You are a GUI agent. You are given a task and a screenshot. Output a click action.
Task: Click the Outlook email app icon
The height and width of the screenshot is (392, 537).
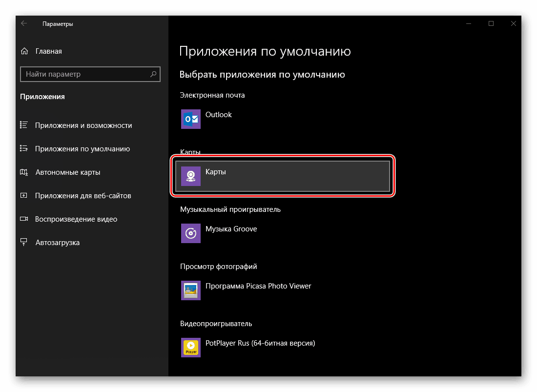(190, 119)
